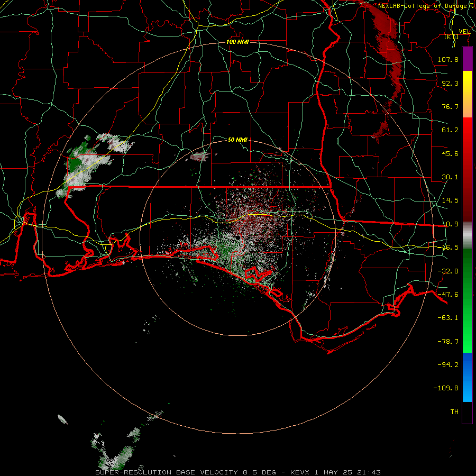Image resolution: width=476 pixels, height=476 pixels.
Task: Click the -78.7 velocity scale value
Action: click(x=448, y=342)
